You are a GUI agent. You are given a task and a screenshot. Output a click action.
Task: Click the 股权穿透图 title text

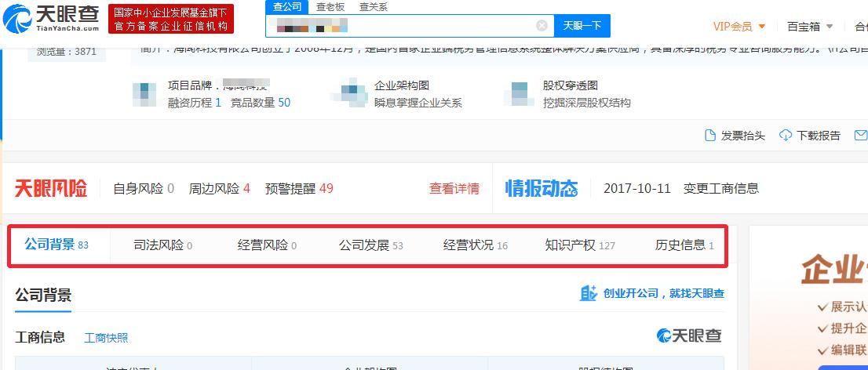point(571,85)
